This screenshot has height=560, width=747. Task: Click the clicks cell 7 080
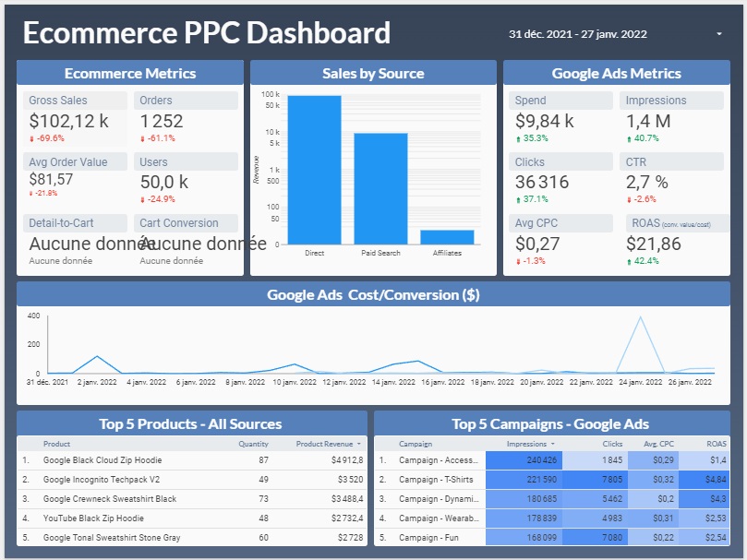pyautogui.click(x=595, y=538)
